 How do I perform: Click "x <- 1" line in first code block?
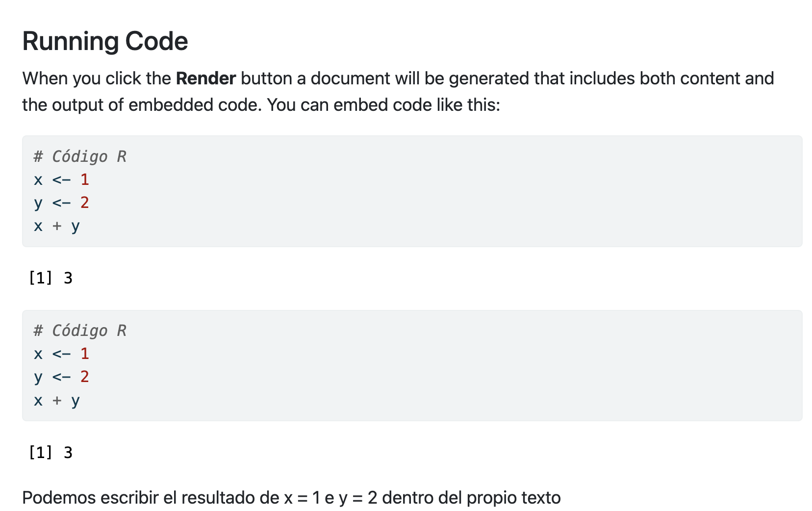61,179
